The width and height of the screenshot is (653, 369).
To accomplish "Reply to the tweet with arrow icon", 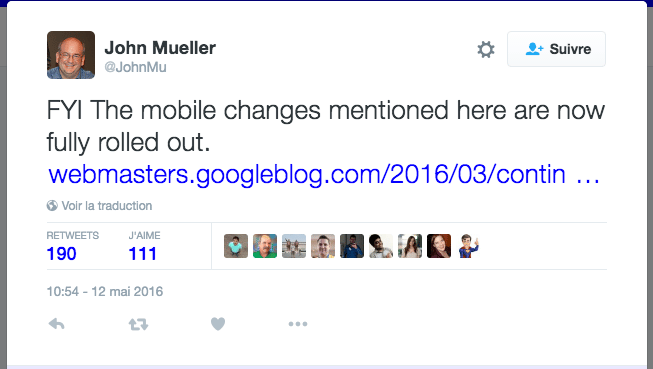I will pos(57,324).
